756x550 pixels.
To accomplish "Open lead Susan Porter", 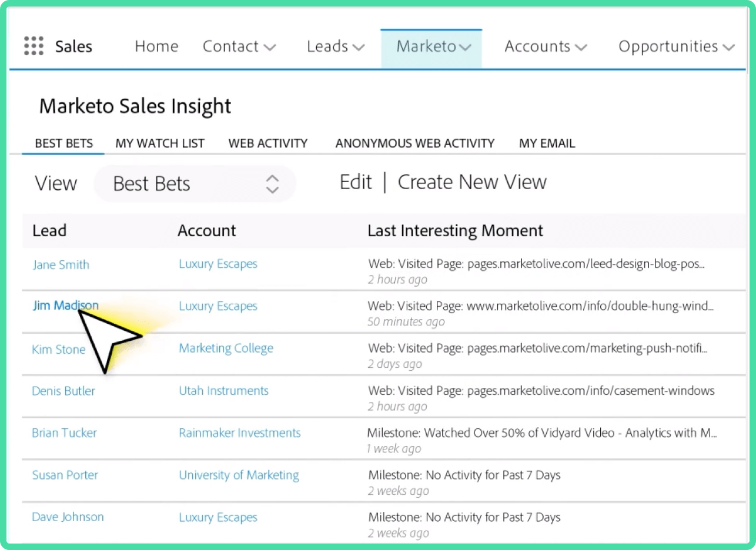I will pyautogui.click(x=65, y=475).
